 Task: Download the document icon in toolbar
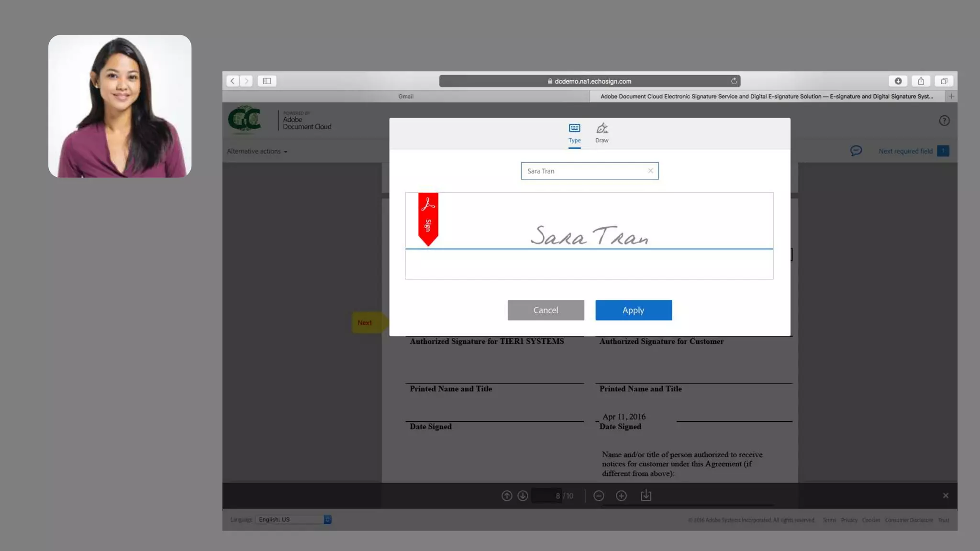pyautogui.click(x=646, y=496)
